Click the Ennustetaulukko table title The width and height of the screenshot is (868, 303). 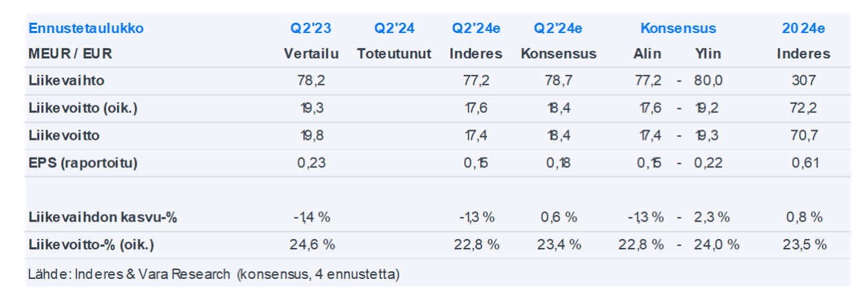click(85, 29)
